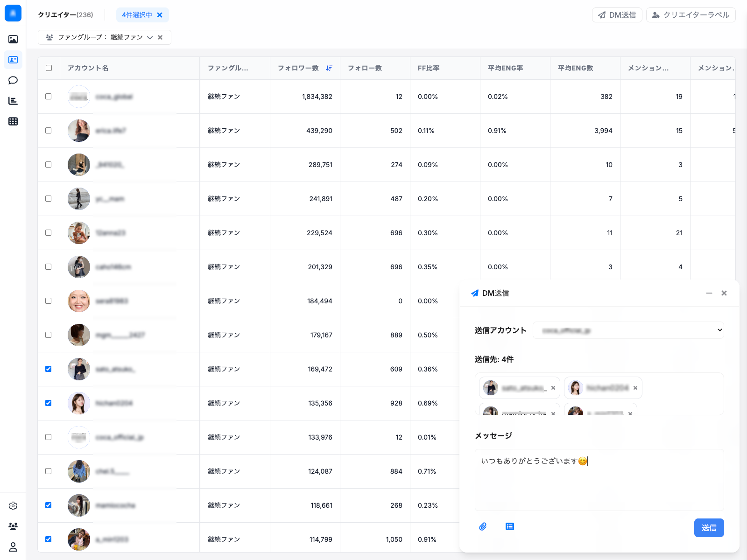This screenshot has width=747, height=560.
Task: Check the row with 1,834,382 followers
Action: [x=49, y=97]
